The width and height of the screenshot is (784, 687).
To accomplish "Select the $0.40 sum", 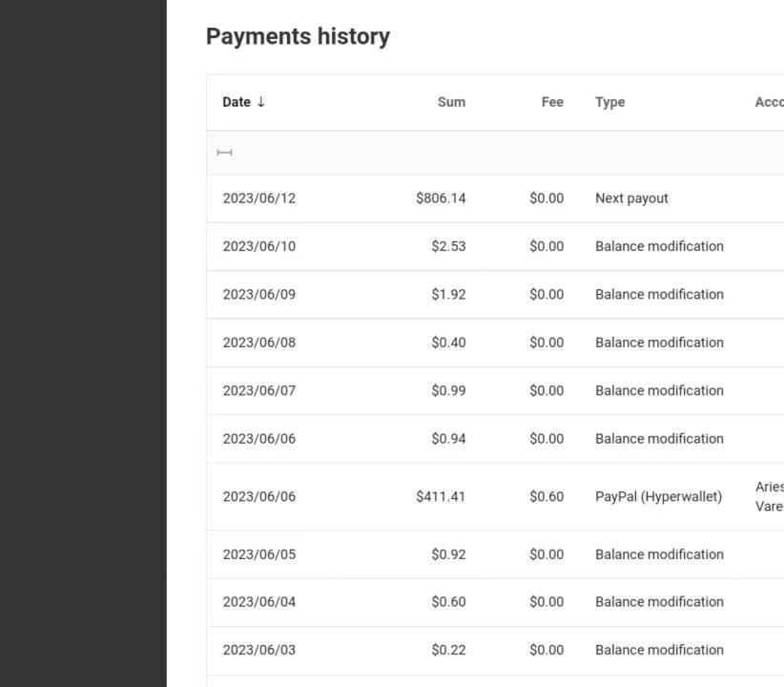I will click(448, 343).
